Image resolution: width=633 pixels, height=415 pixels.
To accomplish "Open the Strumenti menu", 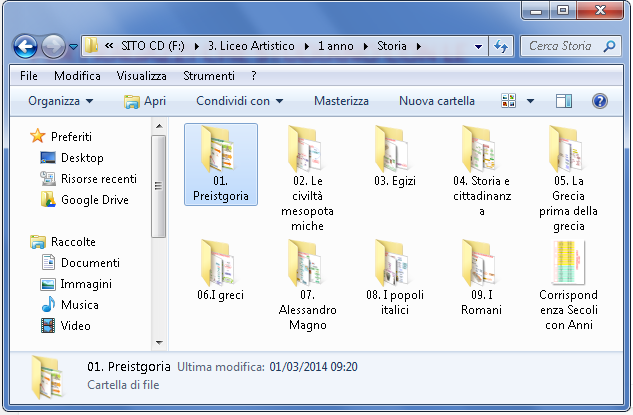I will (209, 75).
